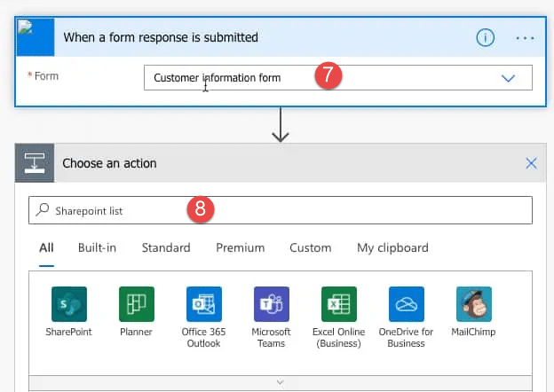Open the Premium tab
Viewport: 554px width, 392px height.
[241, 247]
